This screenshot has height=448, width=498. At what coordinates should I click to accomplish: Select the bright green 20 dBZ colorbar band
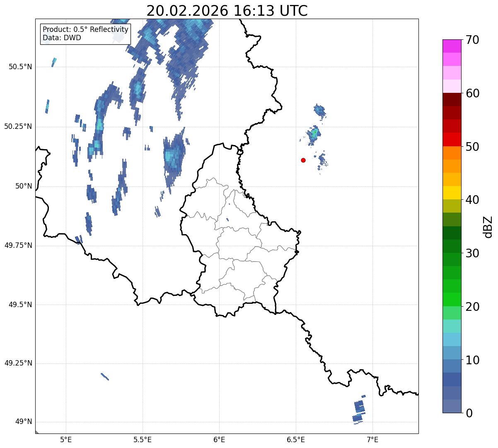[x=452, y=300]
